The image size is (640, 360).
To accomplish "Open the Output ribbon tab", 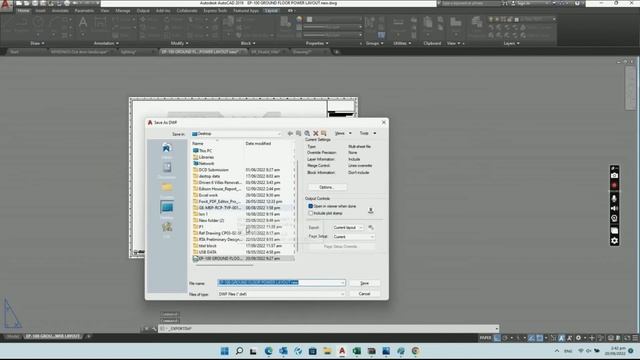I will [x=143, y=11].
